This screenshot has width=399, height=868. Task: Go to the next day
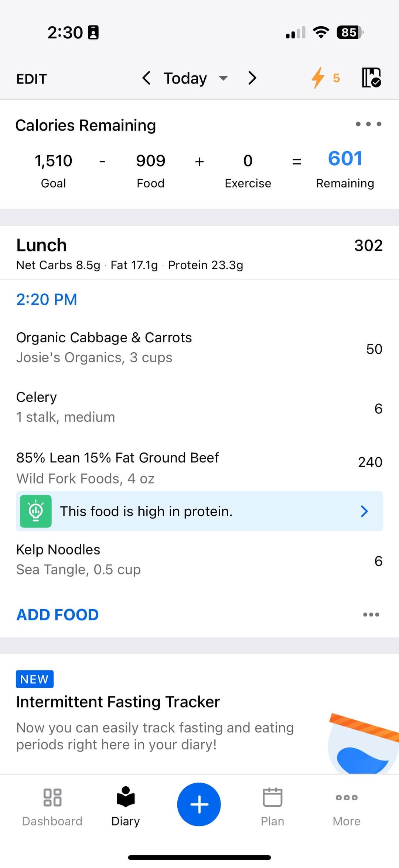click(252, 78)
